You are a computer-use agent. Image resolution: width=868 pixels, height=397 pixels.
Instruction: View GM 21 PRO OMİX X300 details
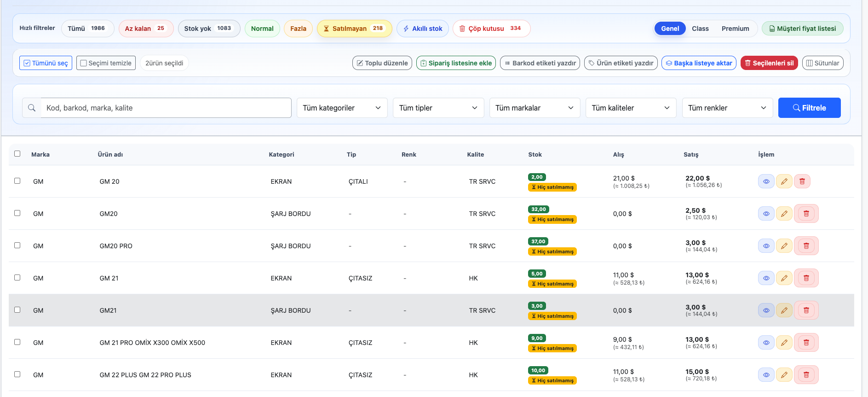(766, 343)
